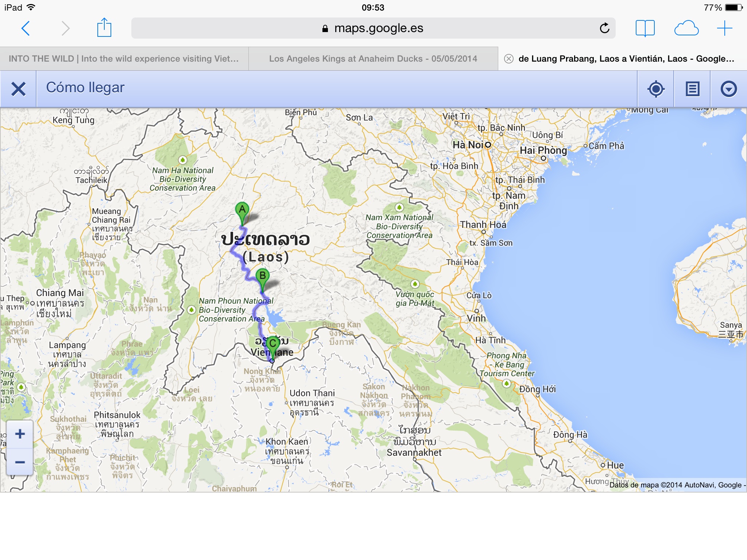Reload the maps.google.es page
The image size is (747, 560).
[604, 28]
